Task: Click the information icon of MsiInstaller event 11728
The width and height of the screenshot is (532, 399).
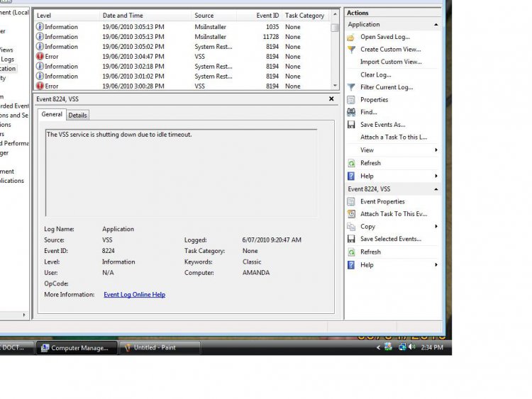Action: point(40,36)
